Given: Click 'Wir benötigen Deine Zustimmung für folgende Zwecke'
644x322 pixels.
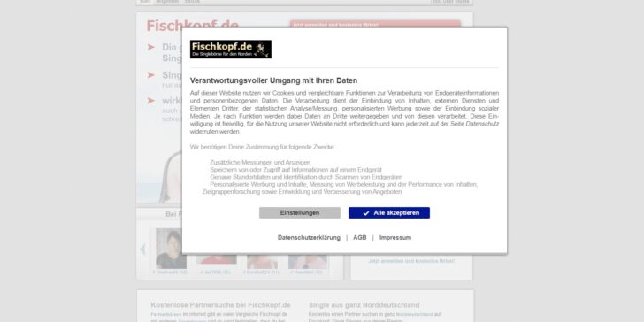Looking at the screenshot, I should pyautogui.click(x=263, y=147).
